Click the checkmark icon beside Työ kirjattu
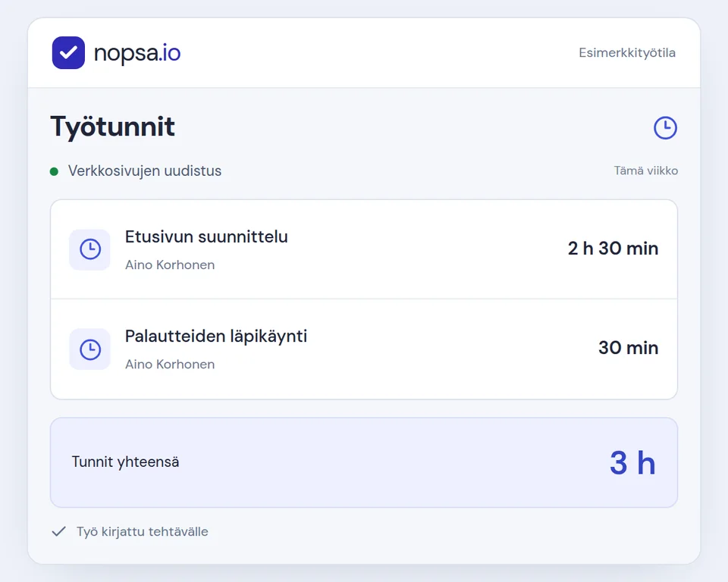Image resolution: width=728 pixels, height=582 pixels. click(x=59, y=531)
